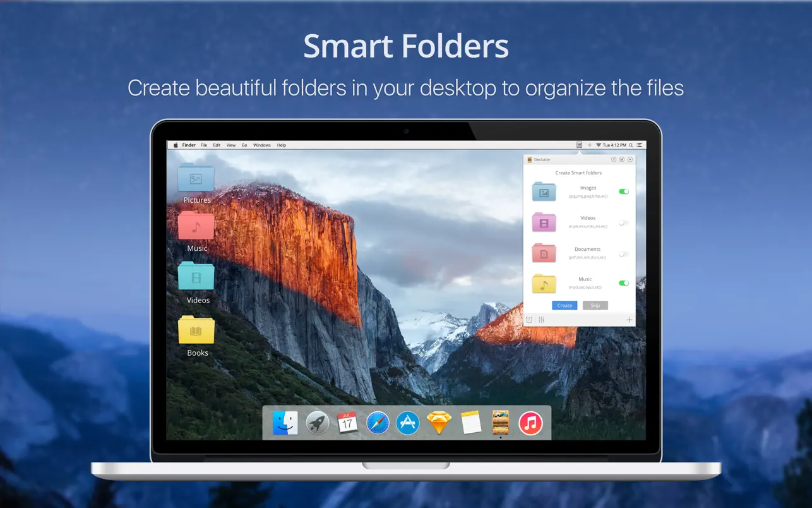This screenshot has height=508, width=812.
Task: Click the compass icon in Declutter header
Action: point(622,160)
